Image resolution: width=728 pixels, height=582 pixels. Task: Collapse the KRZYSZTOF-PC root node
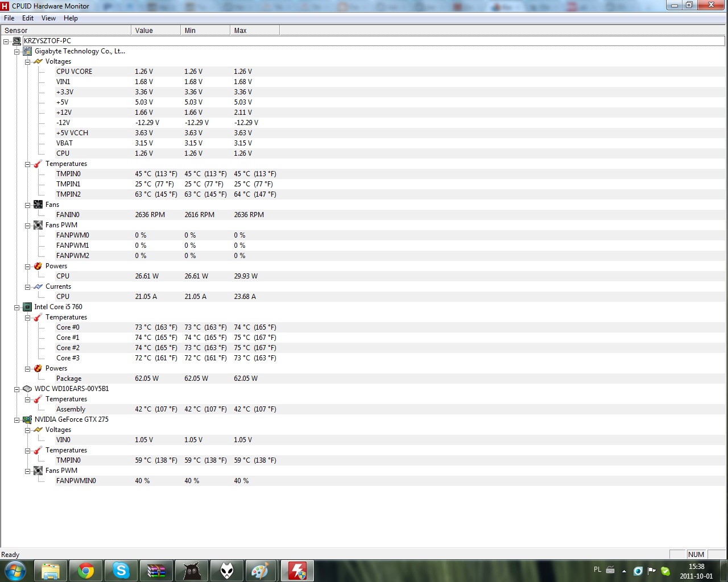coord(6,41)
